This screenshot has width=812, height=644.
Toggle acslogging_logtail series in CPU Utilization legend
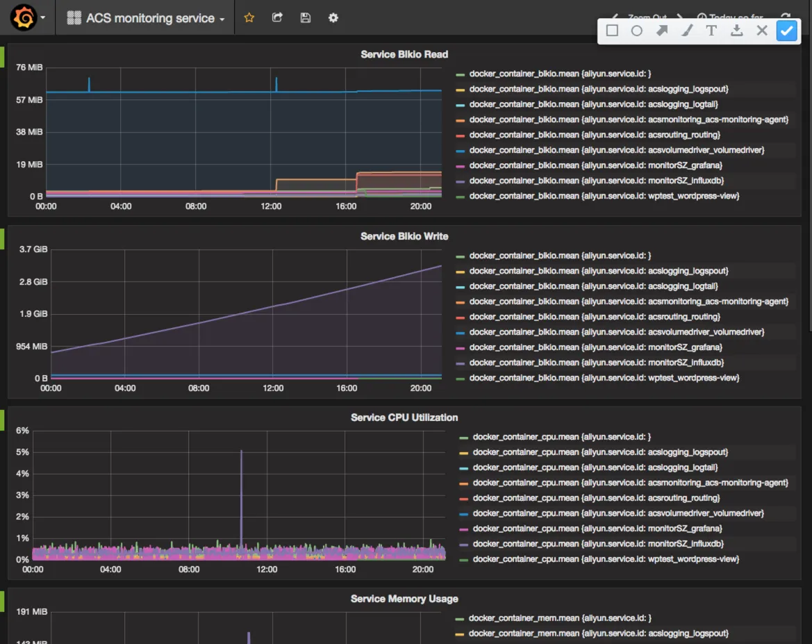coord(595,468)
